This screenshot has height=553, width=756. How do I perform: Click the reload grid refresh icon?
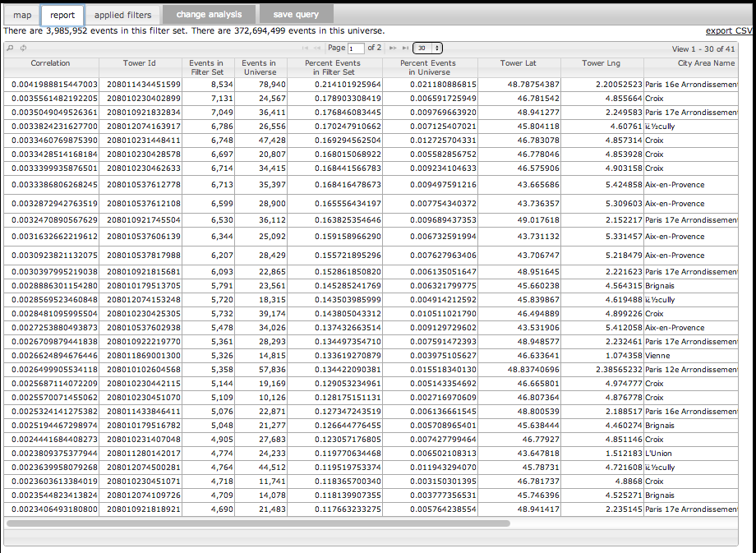pyautogui.click(x=23, y=48)
